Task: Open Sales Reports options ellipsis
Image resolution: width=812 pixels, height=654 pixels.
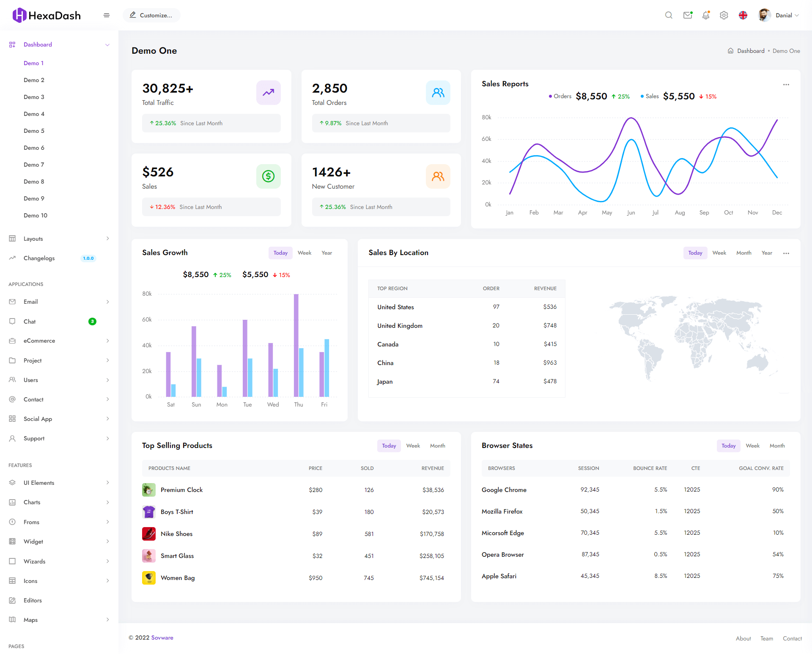Action: (x=786, y=85)
